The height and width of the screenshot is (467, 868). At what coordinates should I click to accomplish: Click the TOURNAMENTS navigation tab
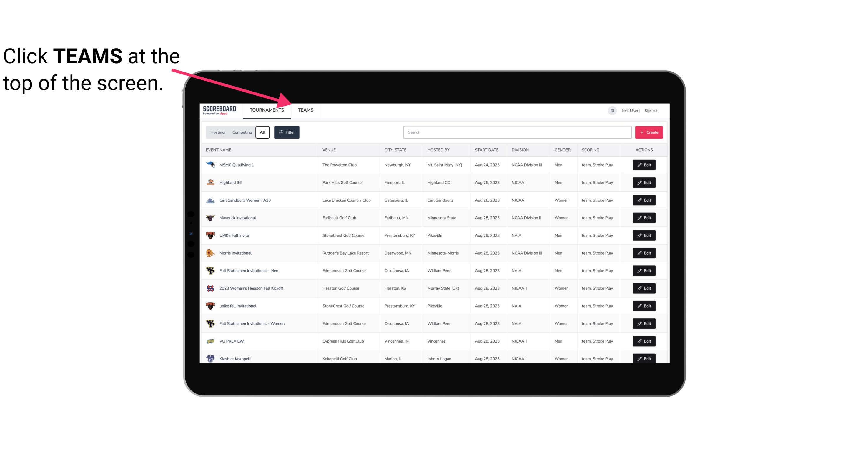pos(266,110)
